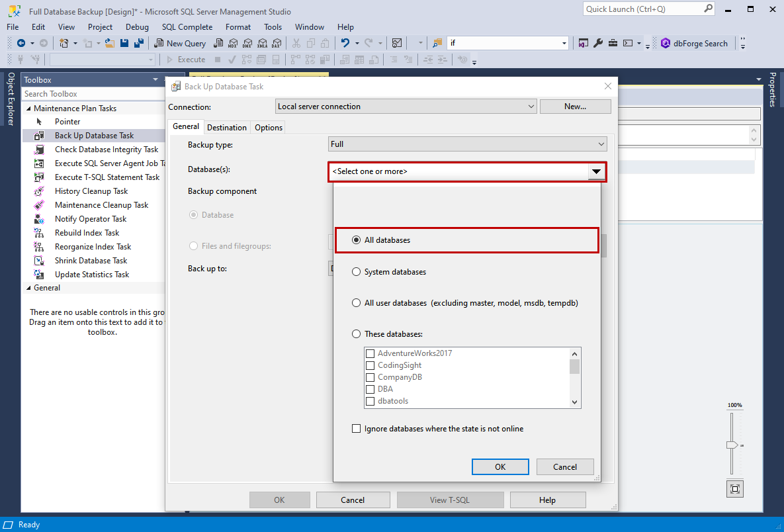
Task: Open the Undo history dropdown arrow
Action: 357,44
